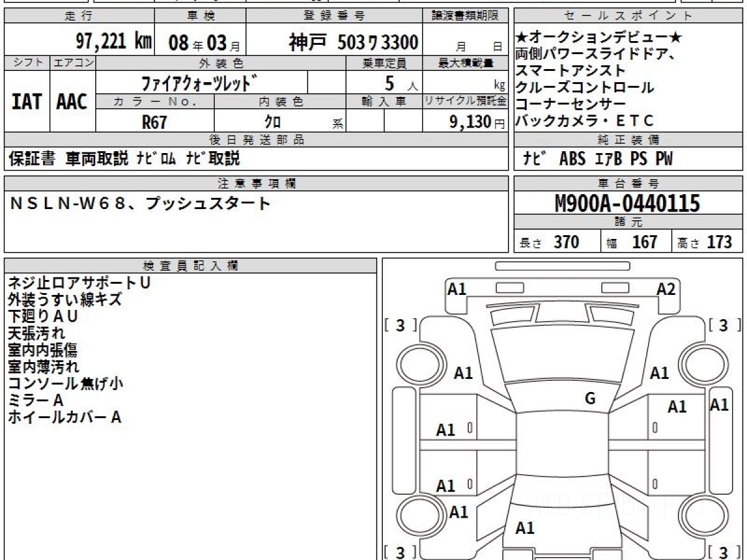
Task: Click the A1 mark at diagram top-left corner
Action: 457,289
